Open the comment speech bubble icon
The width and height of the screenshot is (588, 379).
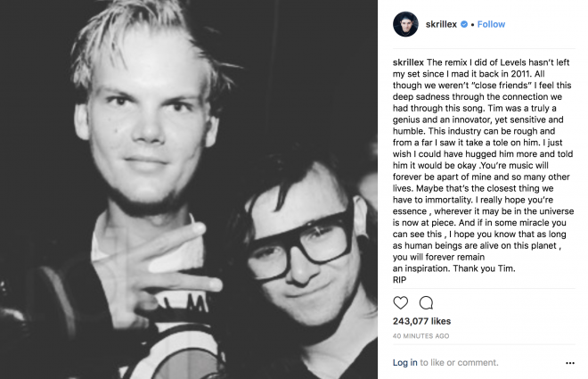coord(426,302)
